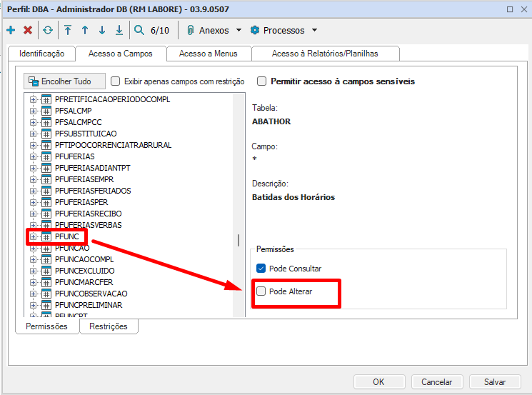Click PFUNCOBSERVACAO table icon
Screen dimensions: 532x395
46,294
